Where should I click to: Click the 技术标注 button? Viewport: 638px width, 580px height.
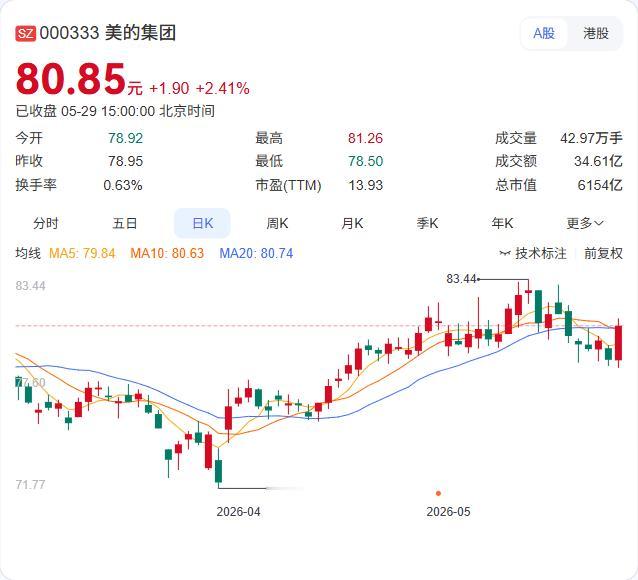[x=533, y=253]
